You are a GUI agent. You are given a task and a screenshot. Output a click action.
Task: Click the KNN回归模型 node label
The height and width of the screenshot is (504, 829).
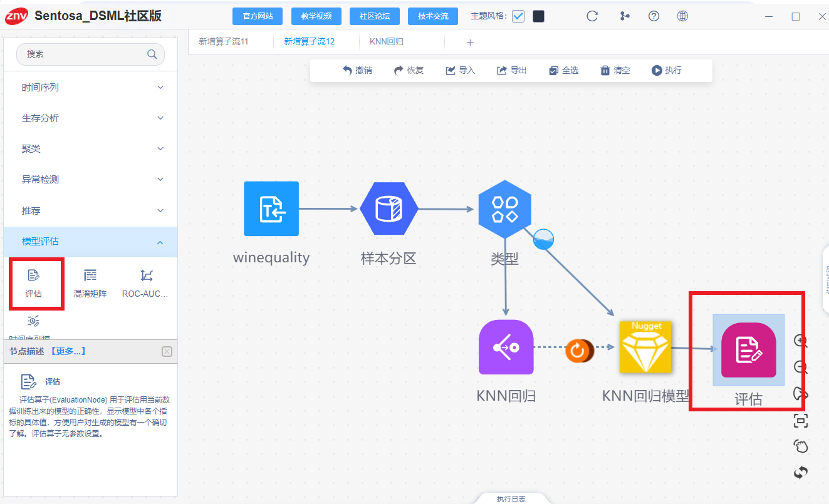[x=645, y=396]
